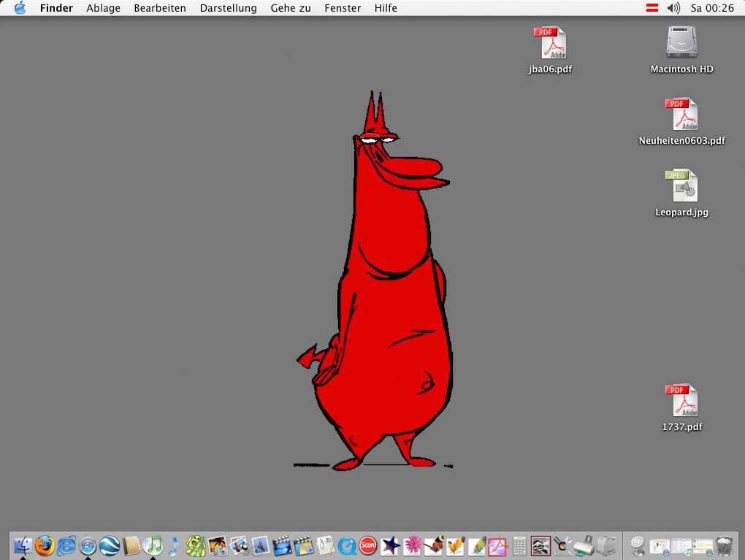Screen dimensions: 745x560
Task: Launch iTunes from the dock
Action: point(153,545)
